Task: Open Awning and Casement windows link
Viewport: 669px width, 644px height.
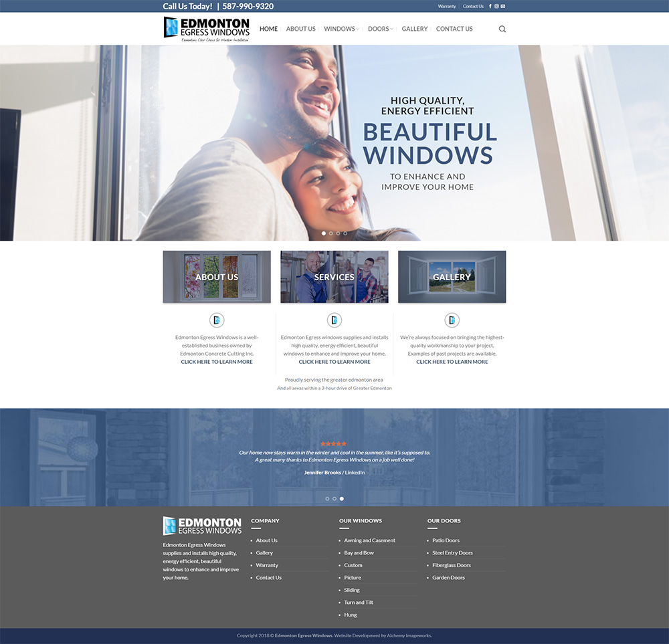Action: [x=369, y=540]
